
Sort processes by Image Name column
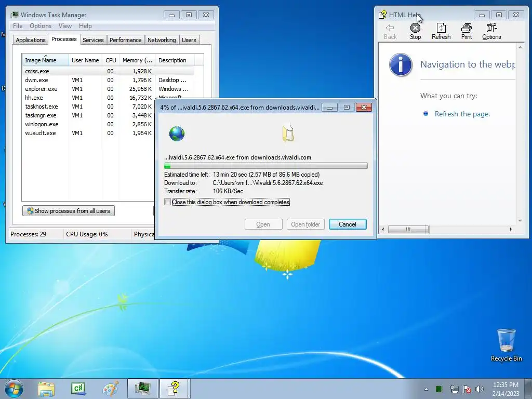(45, 60)
